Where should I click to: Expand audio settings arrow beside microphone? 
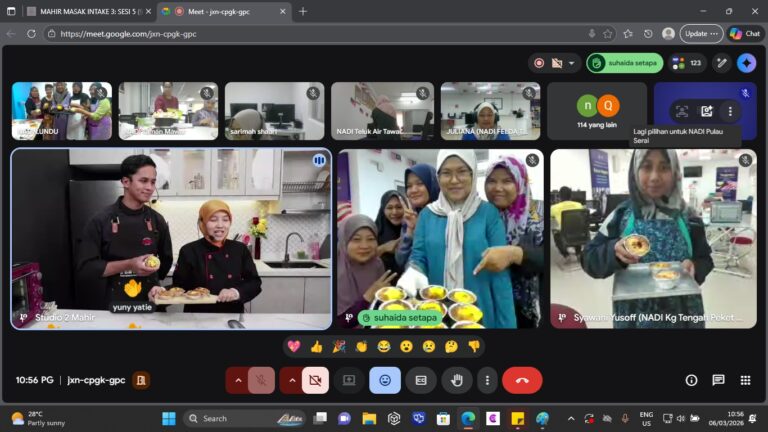(x=238, y=380)
